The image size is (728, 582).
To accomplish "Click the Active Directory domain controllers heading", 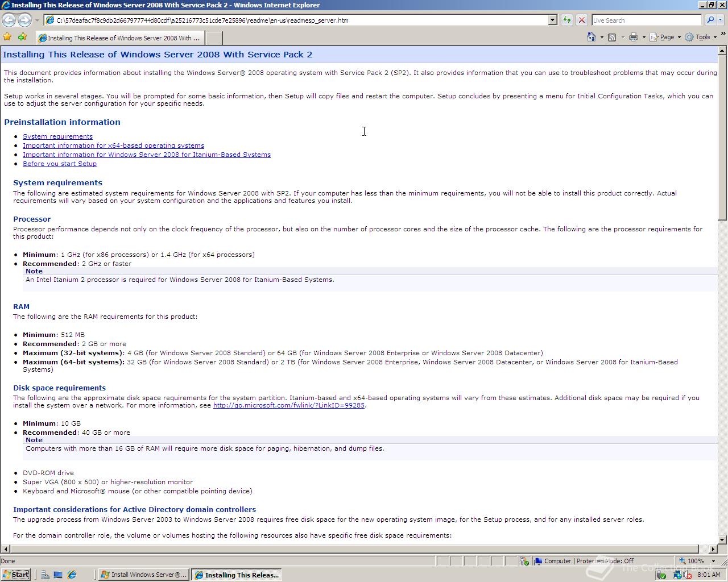I will (x=134, y=509).
